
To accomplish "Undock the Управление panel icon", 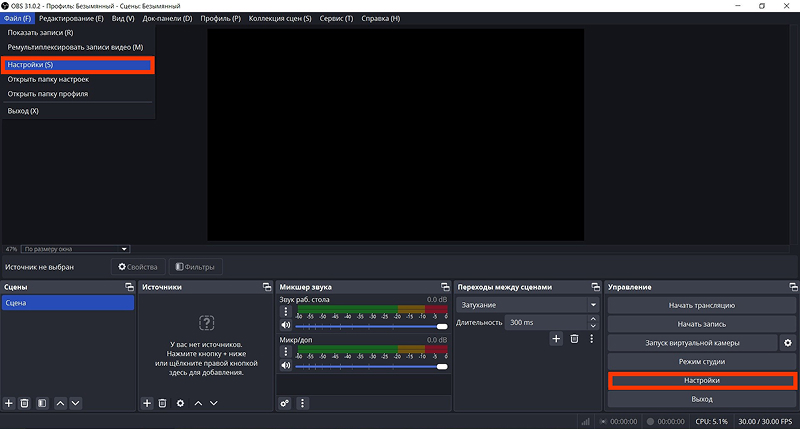I will [x=793, y=287].
